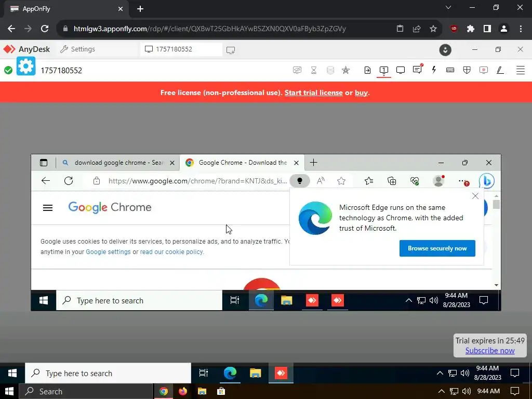
Task: Open the Google Chrome page hamburger menu
Action: pos(48,208)
